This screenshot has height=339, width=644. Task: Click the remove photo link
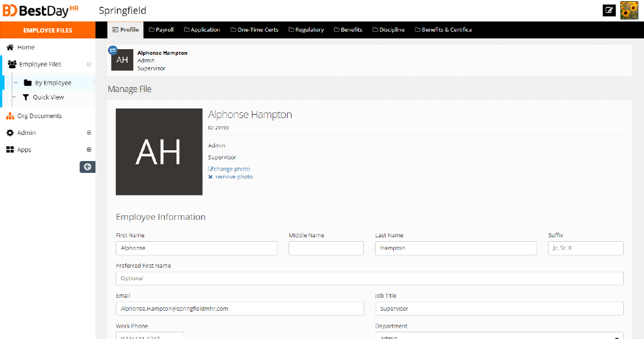[x=230, y=177]
